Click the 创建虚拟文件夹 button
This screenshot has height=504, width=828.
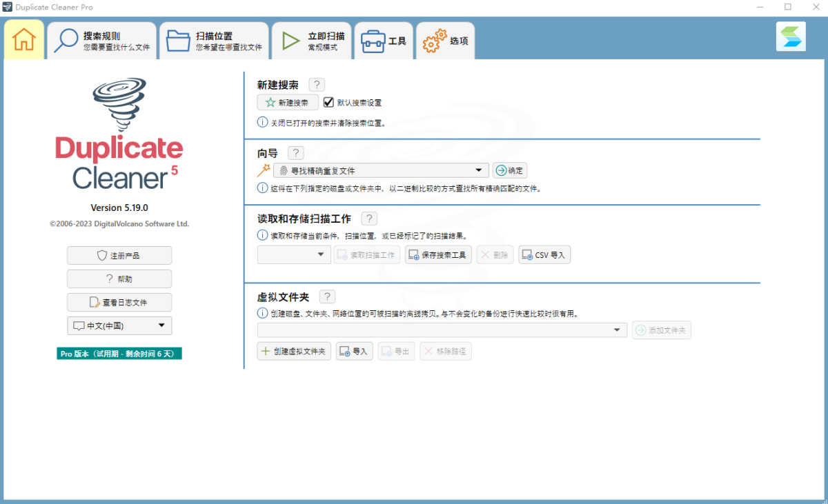(295, 351)
